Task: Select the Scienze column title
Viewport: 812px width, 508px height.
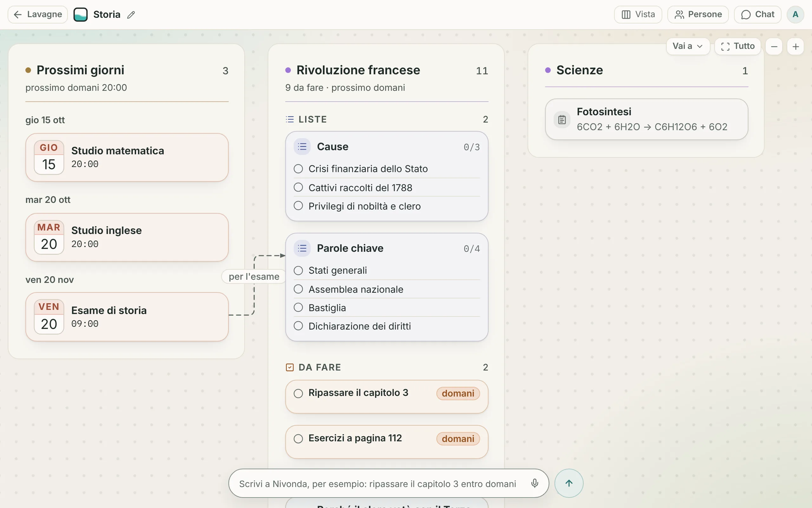Action: tap(580, 70)
